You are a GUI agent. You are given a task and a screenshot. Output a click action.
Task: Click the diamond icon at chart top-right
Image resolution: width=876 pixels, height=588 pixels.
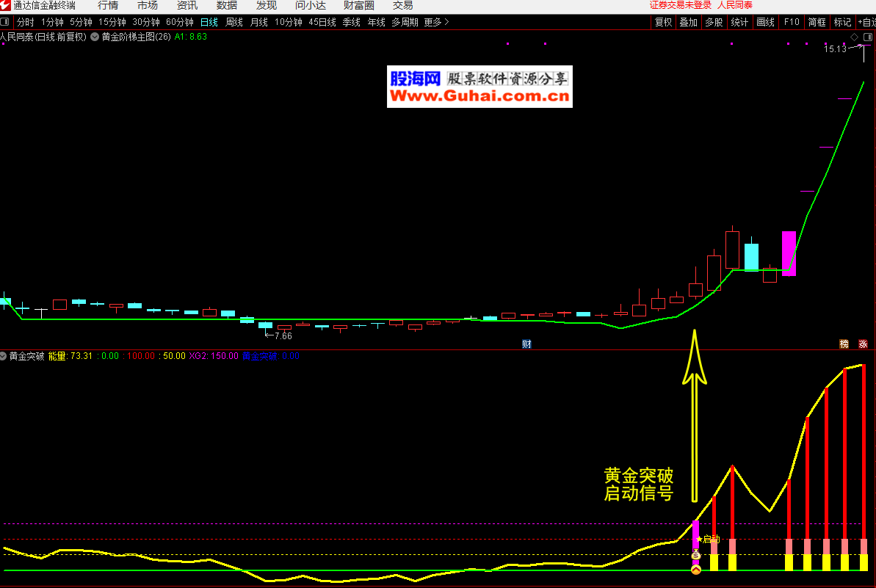(x=854, y=37)
